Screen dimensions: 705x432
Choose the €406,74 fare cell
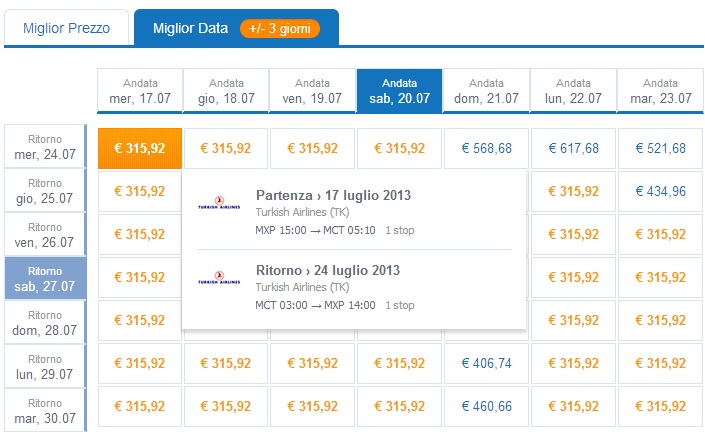tap(486, 363)
